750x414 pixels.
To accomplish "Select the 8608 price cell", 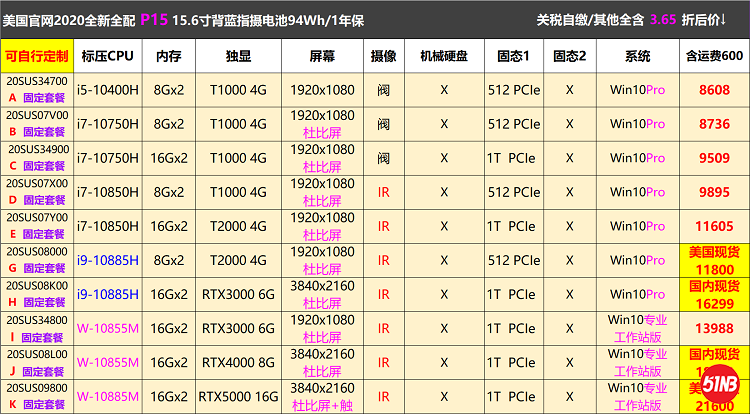I will pyautogui.click(x=714, y=91).
